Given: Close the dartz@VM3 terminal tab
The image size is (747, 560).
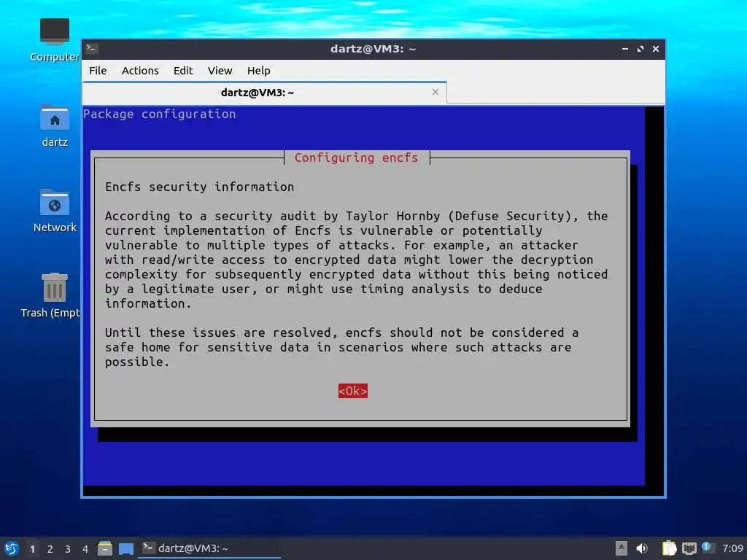Looking at the screenshot, I should [x=436, y=92].
